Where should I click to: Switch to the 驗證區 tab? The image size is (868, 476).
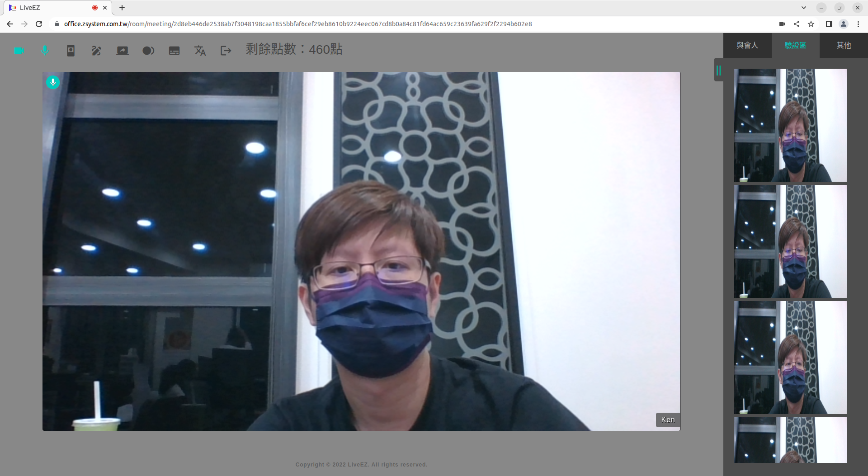coord(796,45)
